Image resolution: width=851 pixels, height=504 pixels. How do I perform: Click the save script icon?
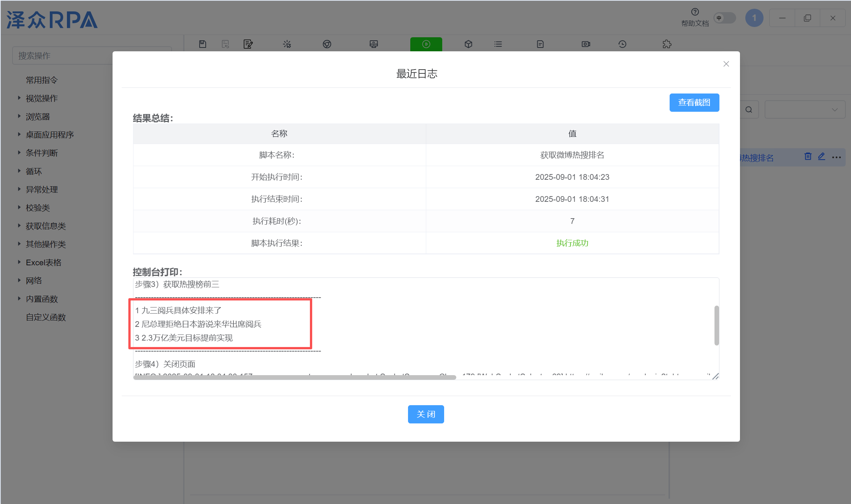(203, 44)
